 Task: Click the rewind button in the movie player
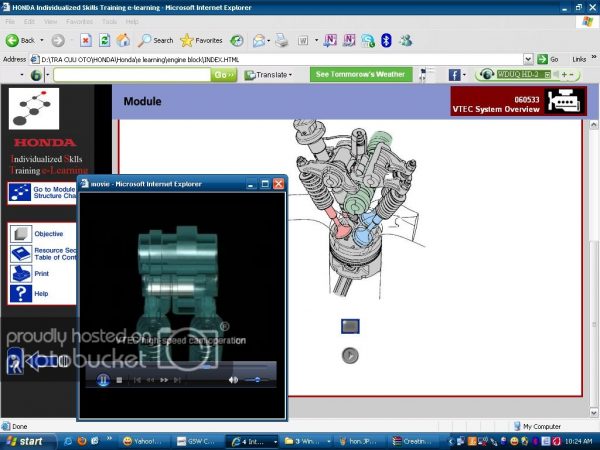[x=150, y=380]
